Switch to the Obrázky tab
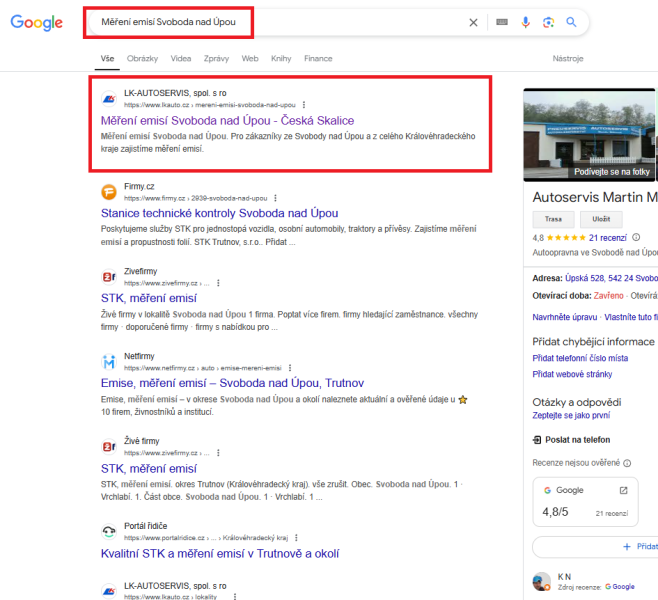This screenshot has width=658, height=600. point(142,59)
